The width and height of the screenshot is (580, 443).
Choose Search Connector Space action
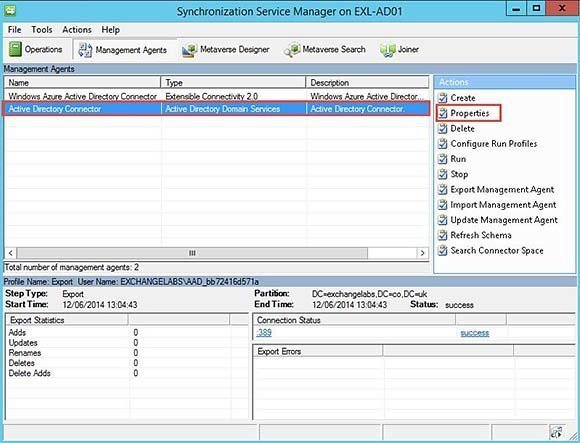pyautogui.click(x=497, y=250)
